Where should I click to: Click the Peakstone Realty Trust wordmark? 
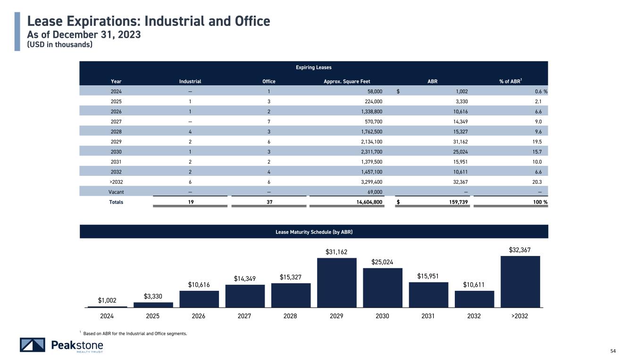click(76, 346)
